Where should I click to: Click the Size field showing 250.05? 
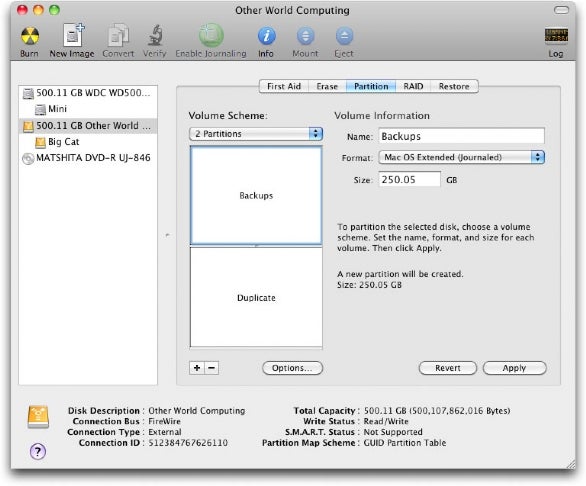pyautogui.click(x=410, y=179)
